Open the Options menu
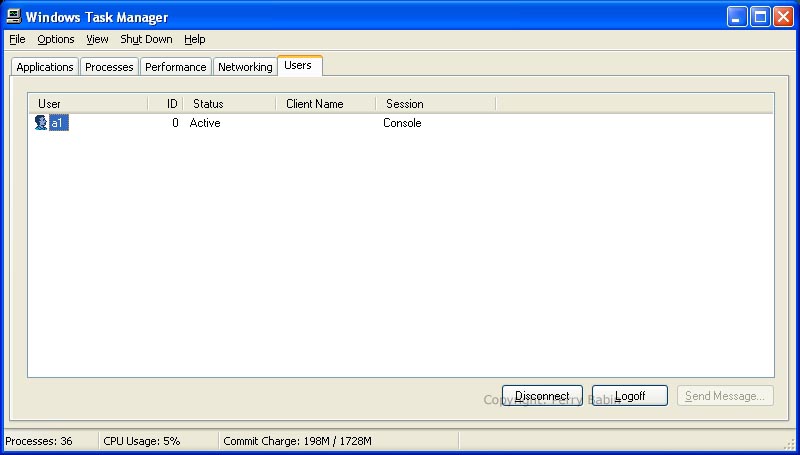Viewport: 800px width, 455px height. pos(56,39)
